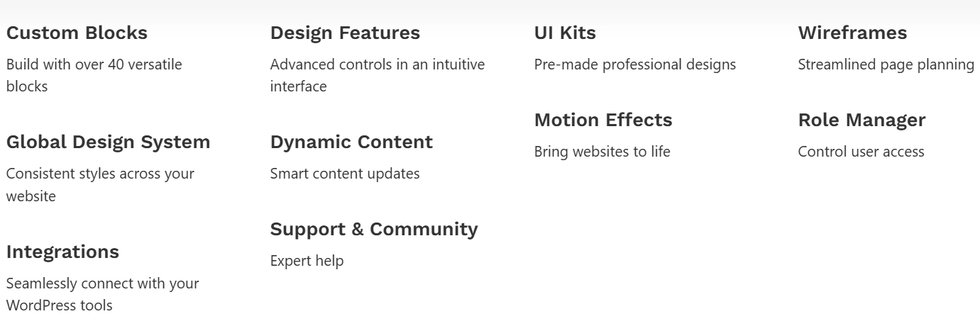The height and width of the screenshot is (326, 980).
Task: Click 'Build with over 40 versatile blocks' text
Action: 94,75
